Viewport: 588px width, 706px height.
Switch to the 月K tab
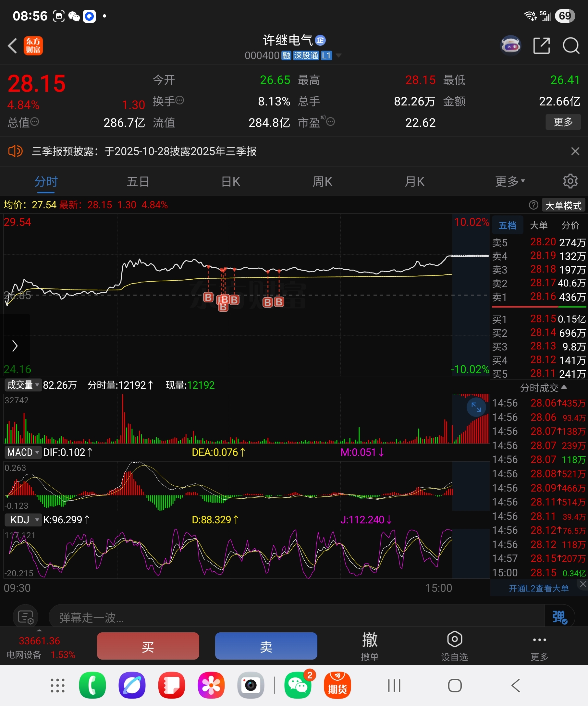[x=414, y=182]
